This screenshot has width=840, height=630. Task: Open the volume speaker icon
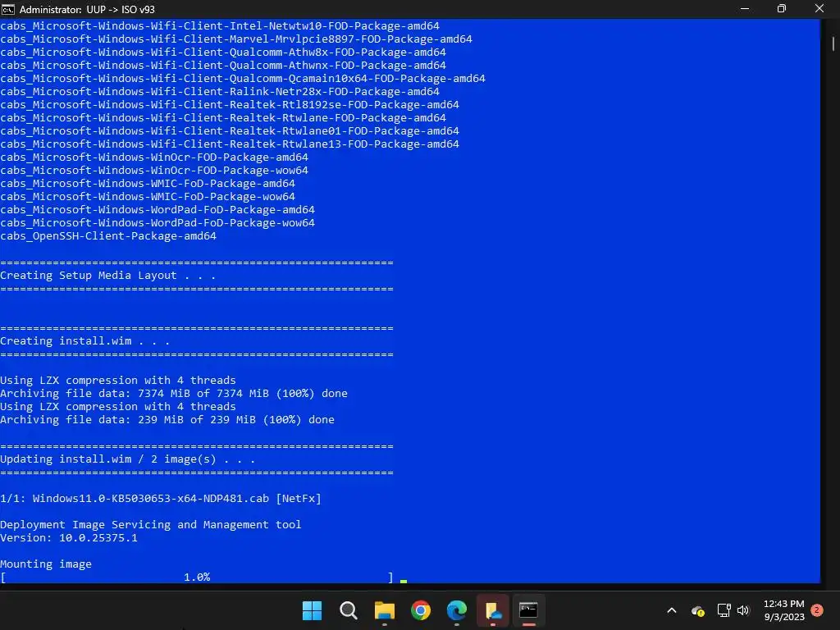click(743, 610)
